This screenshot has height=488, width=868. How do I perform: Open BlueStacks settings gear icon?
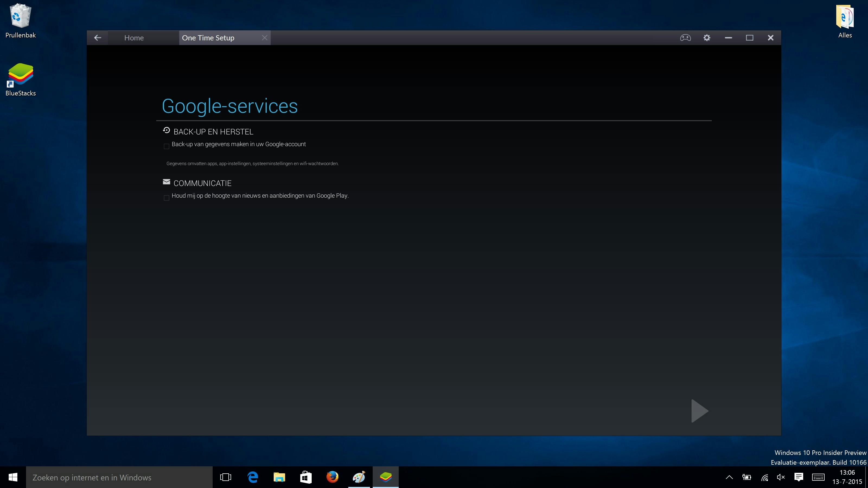tap(707, 38)
